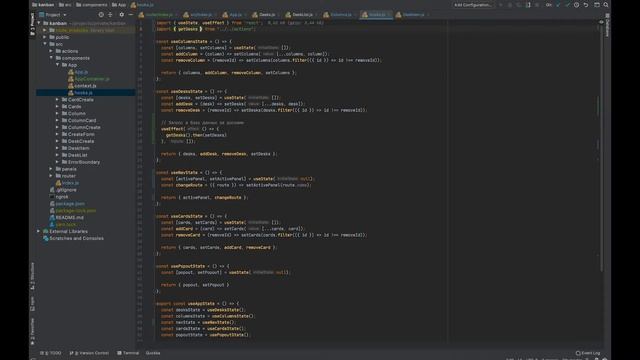Click useCardsState function name in editor
This screenshot has height=360, width=640.
click(x=187, y=216)
